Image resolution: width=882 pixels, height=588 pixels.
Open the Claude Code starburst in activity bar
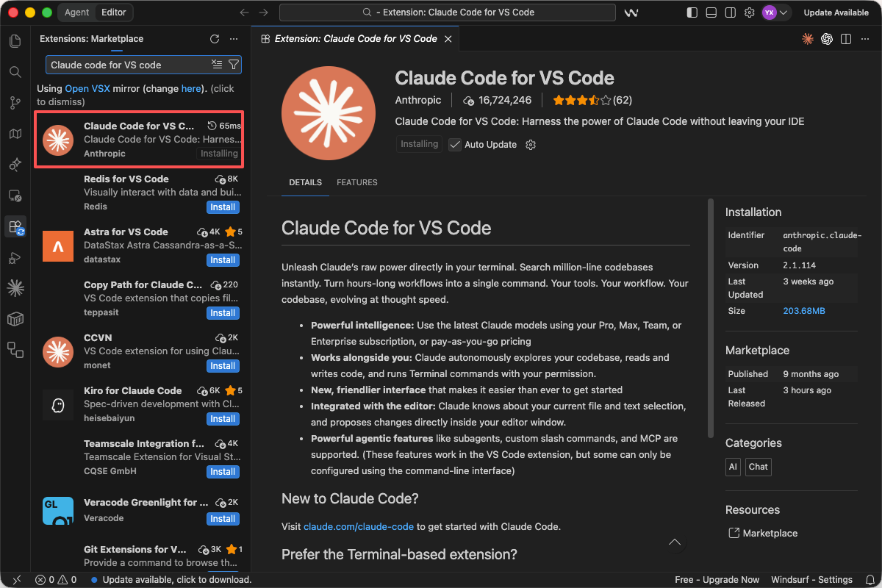15,288
